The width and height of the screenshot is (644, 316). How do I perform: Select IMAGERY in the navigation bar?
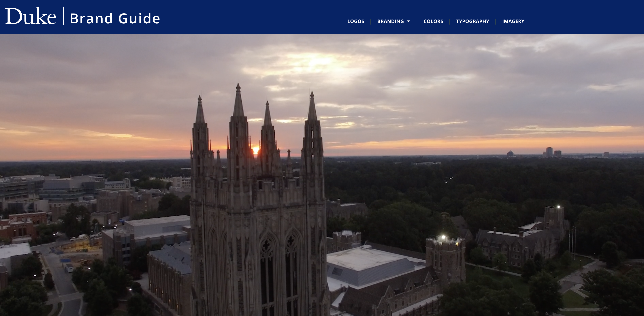coord(513,21)
